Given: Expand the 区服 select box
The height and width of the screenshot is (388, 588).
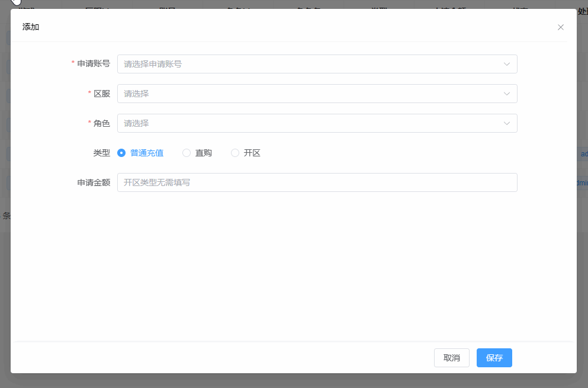Looking at the screenshot, I should coord(317,94).
